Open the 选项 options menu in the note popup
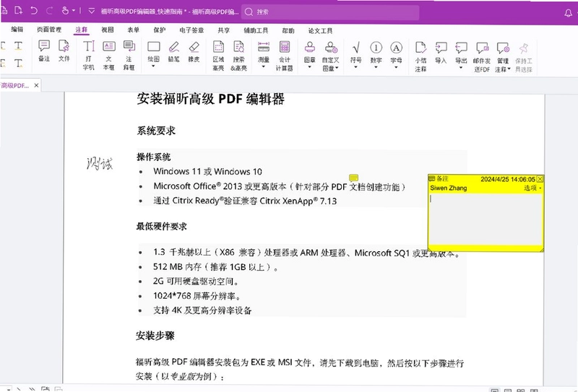Image resolution: width=578 pixels, height=392 pixels. pyautogui.click(x=532, y=188)
